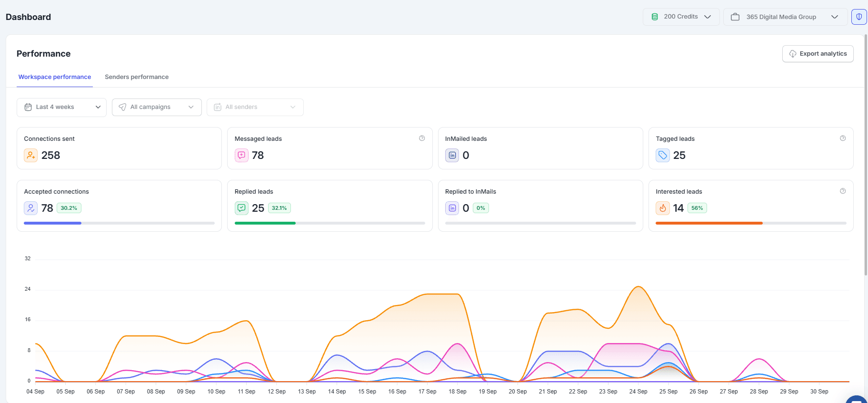Screen dimensions: 868x403
Task: Click the Replied leads green progress bar
Action: tap(265, 223)
